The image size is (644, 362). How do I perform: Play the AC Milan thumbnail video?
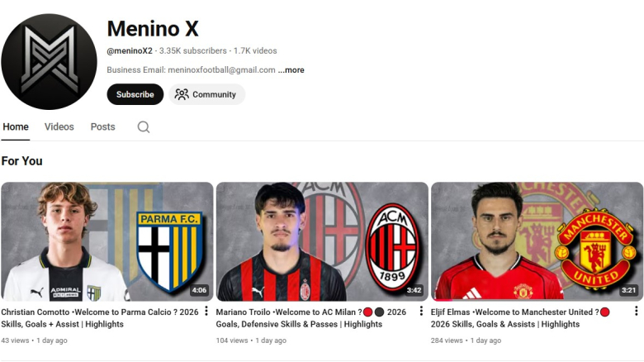(322, 241)
